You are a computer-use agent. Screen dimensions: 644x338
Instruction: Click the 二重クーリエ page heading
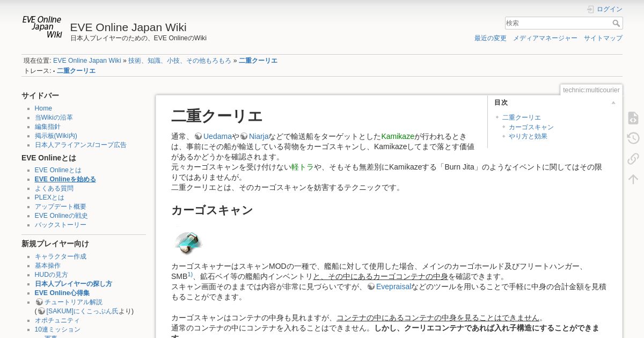[x=217, y=116]
